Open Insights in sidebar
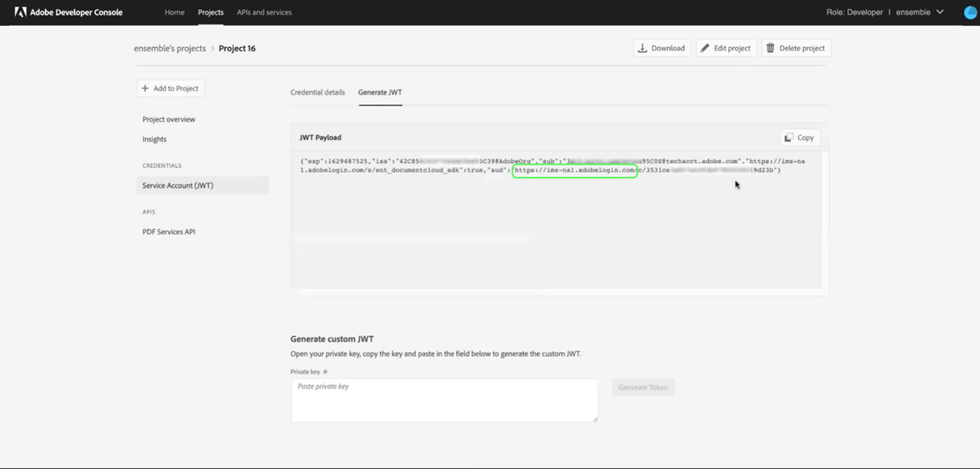Viewport: 980px width, 469px height. click(154, 139)
